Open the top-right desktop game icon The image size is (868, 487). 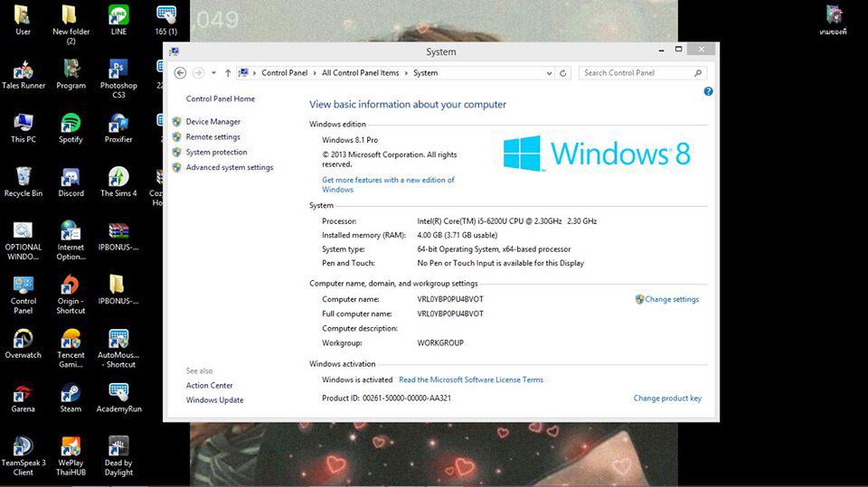[x=833, y=20]
